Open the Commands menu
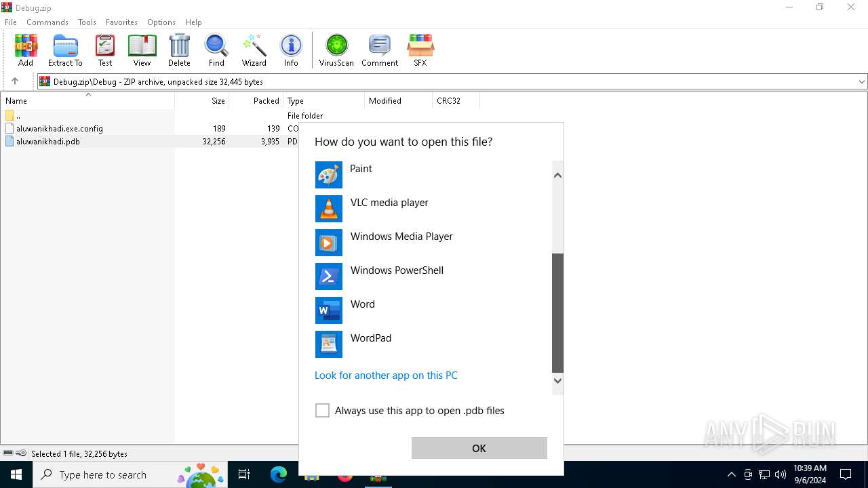868x488 pixels. 47,22
